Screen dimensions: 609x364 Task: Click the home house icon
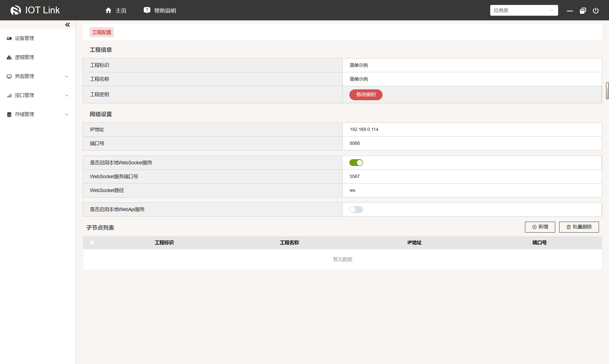108,10
